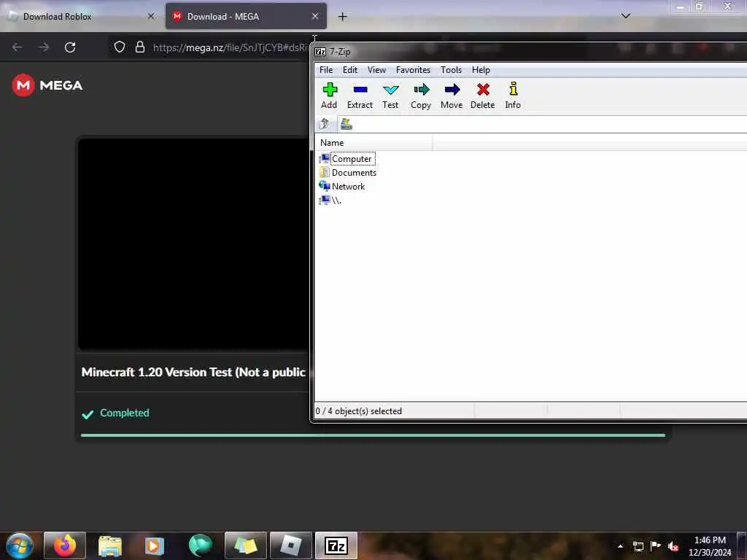Open the Windows Start menu
Viewport: 747px width, 560px height.
(20, 545)
